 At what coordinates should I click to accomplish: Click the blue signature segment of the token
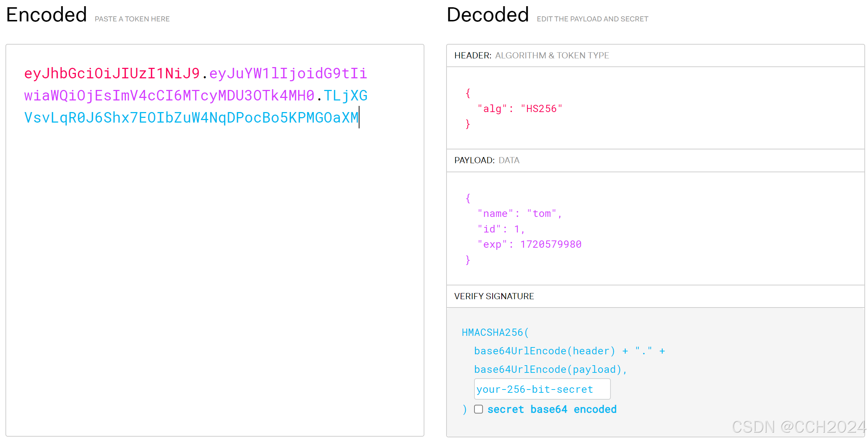191,118
